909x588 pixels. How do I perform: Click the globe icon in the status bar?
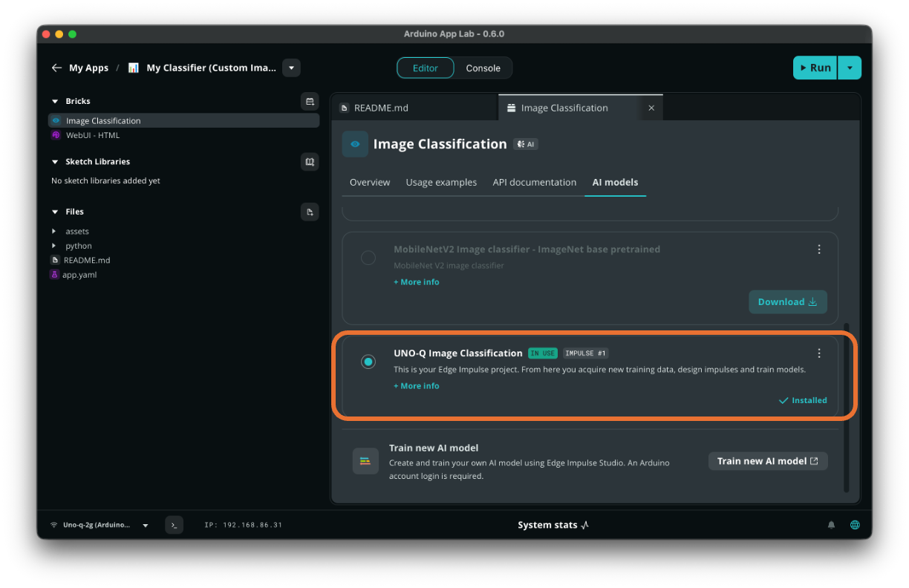click(855, 525)
